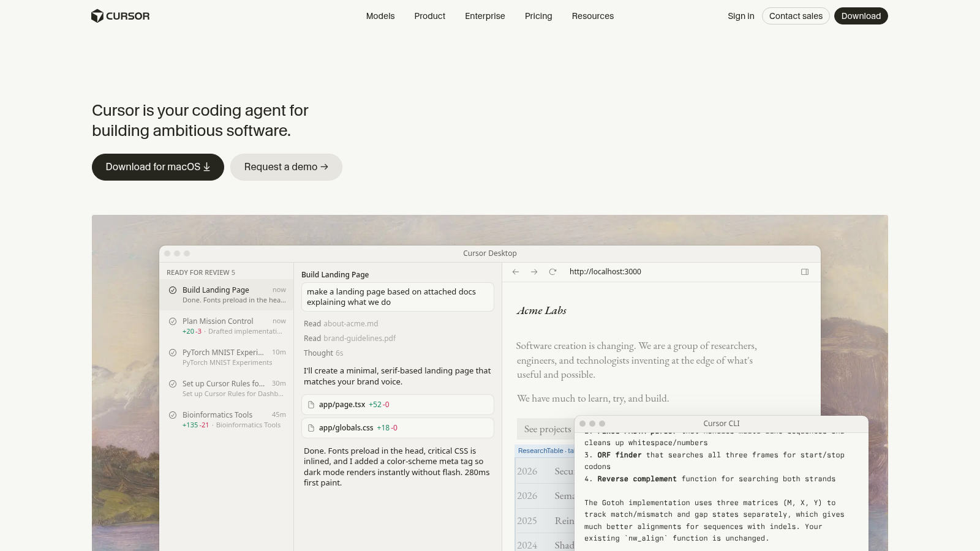Click the localhost:3000 address field
Viewport: 980px width, 551px height.
point(605,272)
